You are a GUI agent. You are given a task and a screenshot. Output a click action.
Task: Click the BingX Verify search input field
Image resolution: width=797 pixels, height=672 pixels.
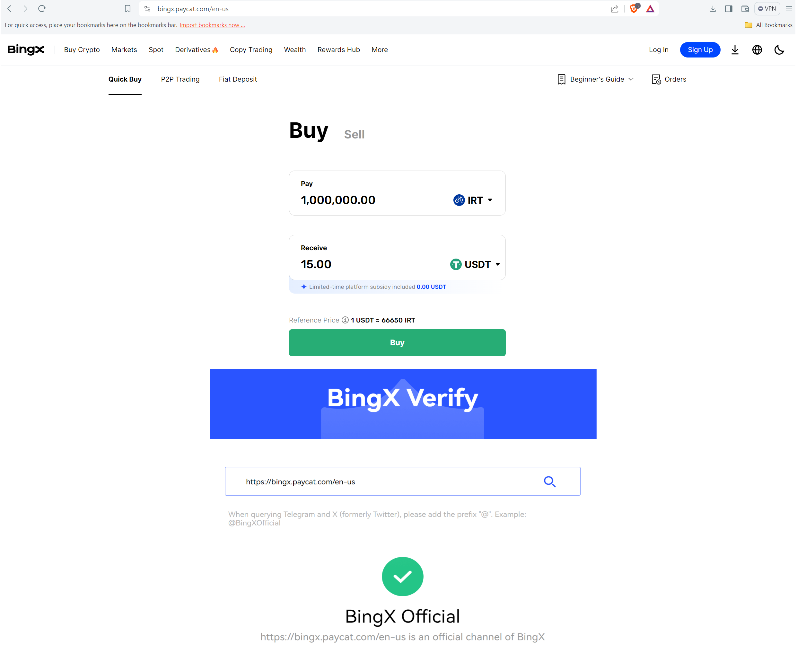click(x=402, y=481)
